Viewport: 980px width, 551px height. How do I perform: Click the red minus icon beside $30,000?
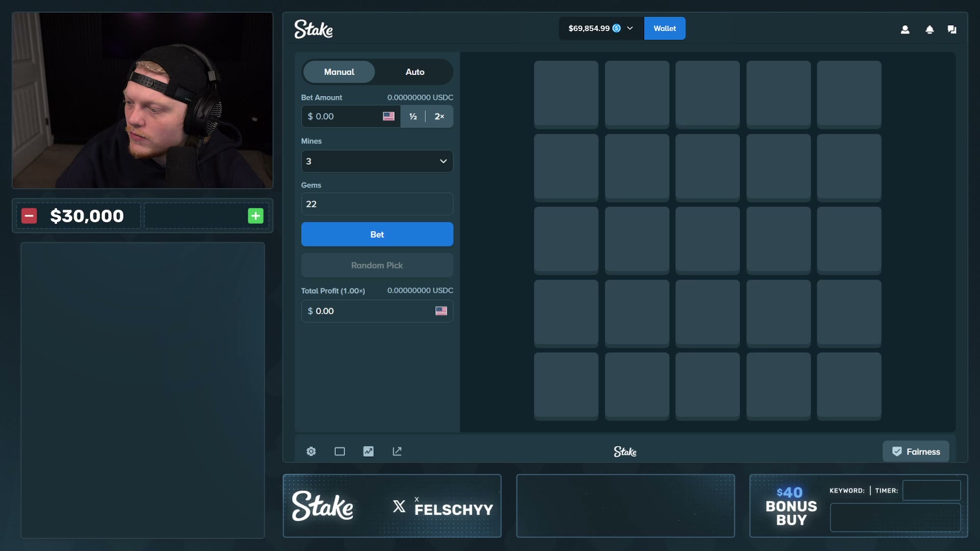pos(29,216)
